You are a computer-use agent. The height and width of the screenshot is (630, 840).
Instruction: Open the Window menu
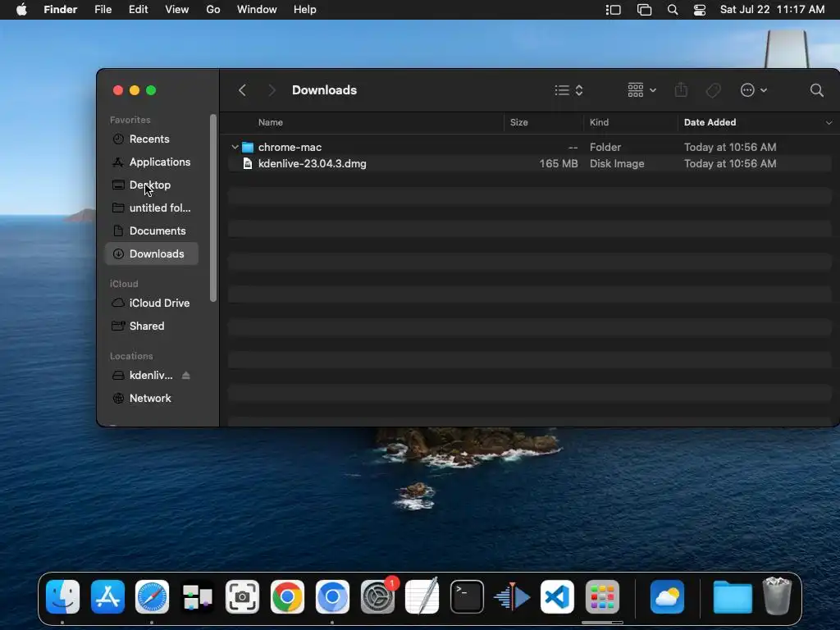click(x=257, y=10)
